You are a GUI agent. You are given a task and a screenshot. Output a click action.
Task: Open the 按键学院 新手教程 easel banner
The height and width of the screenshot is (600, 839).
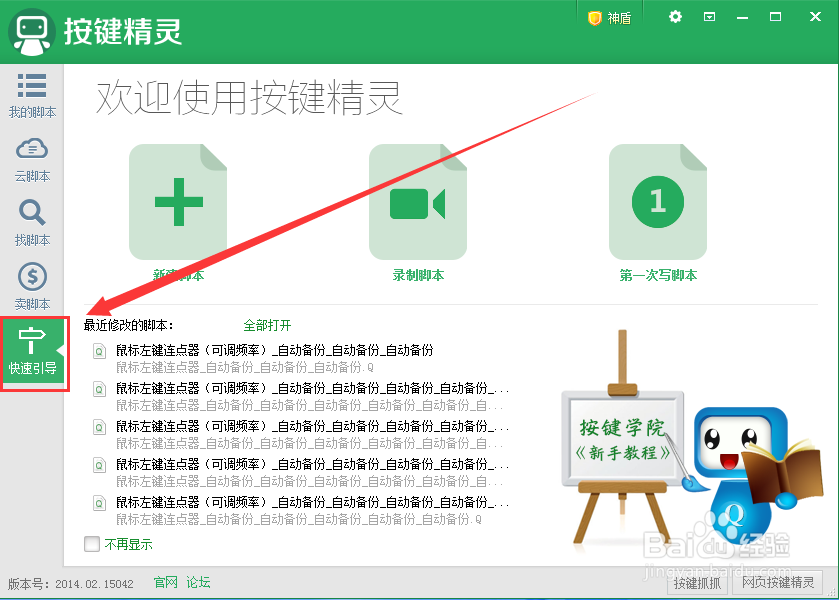pyautogui.click(x=622, y=439)
